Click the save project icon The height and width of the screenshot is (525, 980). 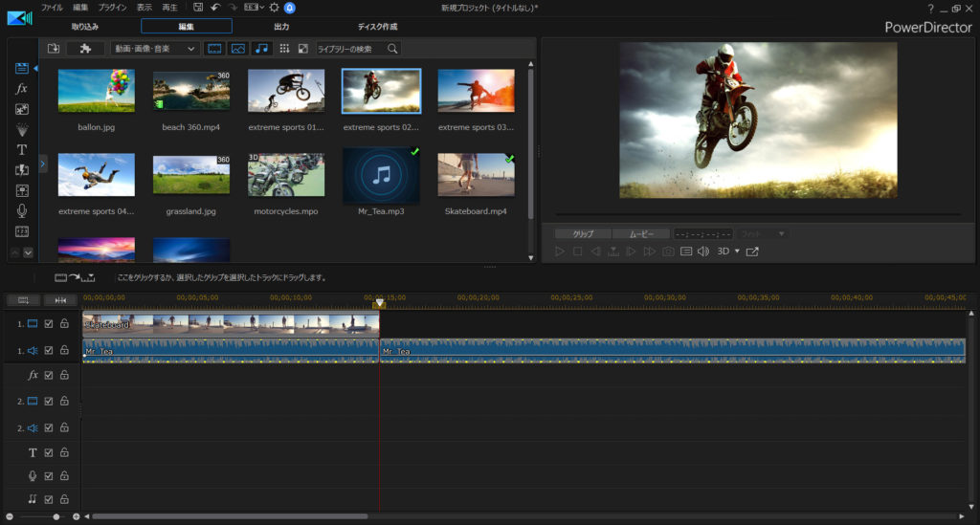coord(197,8)
